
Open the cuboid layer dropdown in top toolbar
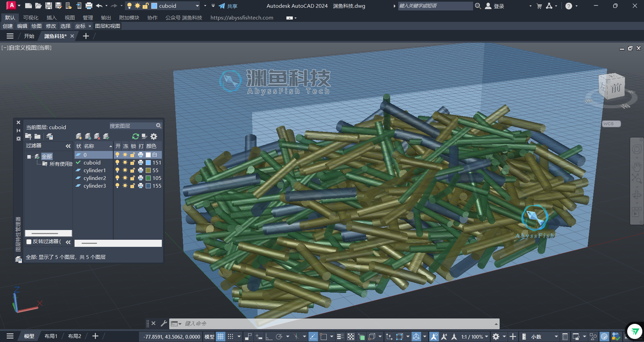(197, 6)
